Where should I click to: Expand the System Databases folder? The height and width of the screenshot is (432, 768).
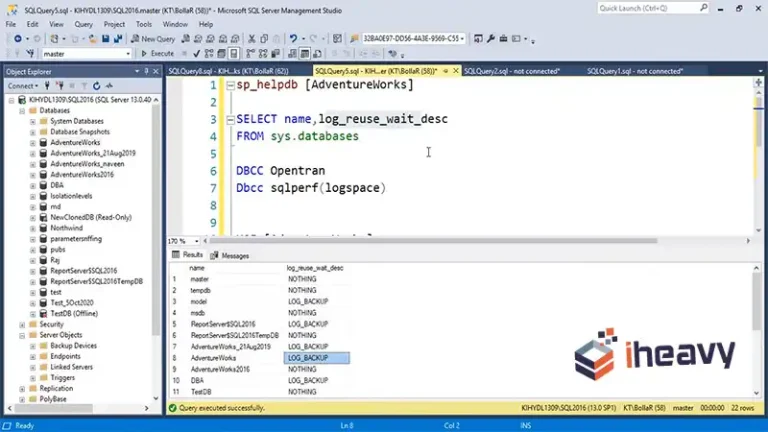click(33, 121)
